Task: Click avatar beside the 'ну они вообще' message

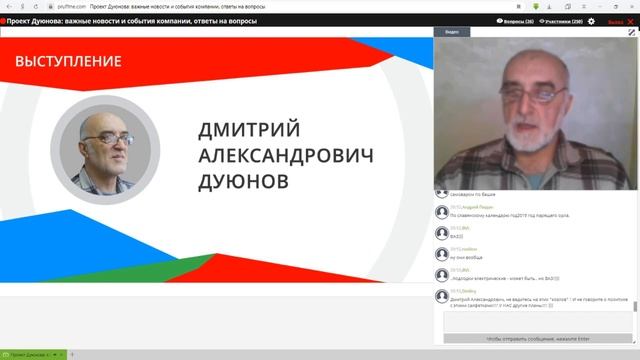Action: 442,254
